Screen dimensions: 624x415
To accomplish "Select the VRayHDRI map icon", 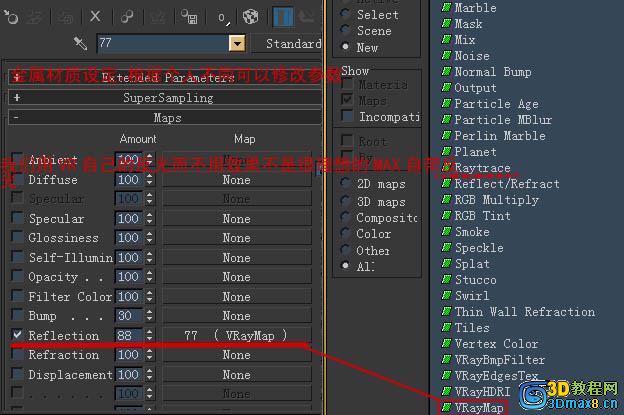I will coord(447,391).
